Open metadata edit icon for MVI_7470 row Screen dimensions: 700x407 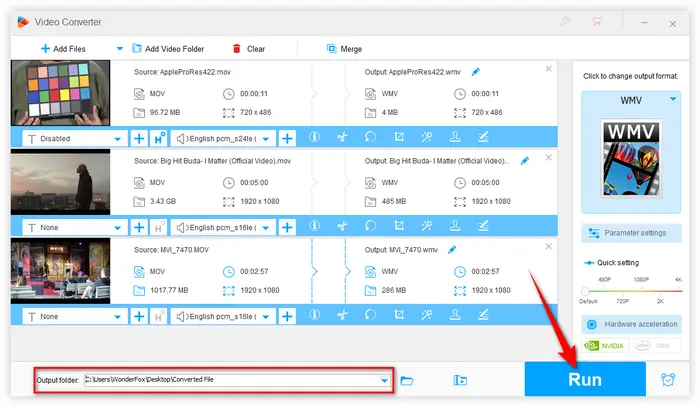483,315
